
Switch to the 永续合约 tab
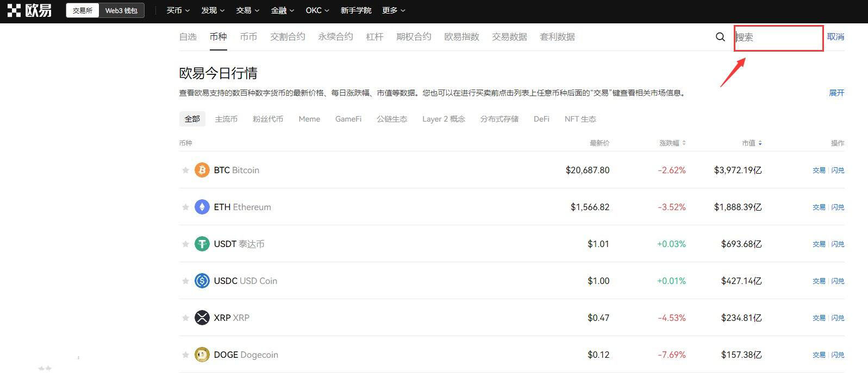[x=335, y=37]
